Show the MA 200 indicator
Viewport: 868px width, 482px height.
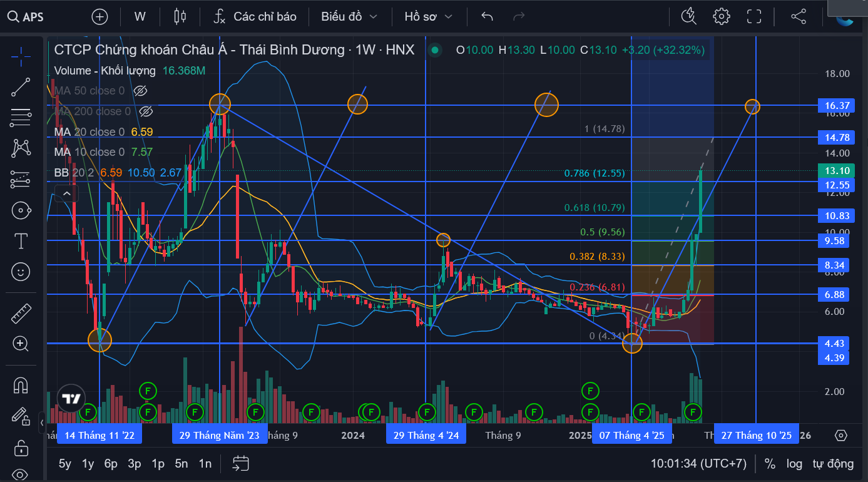click(x=145, y=111)
